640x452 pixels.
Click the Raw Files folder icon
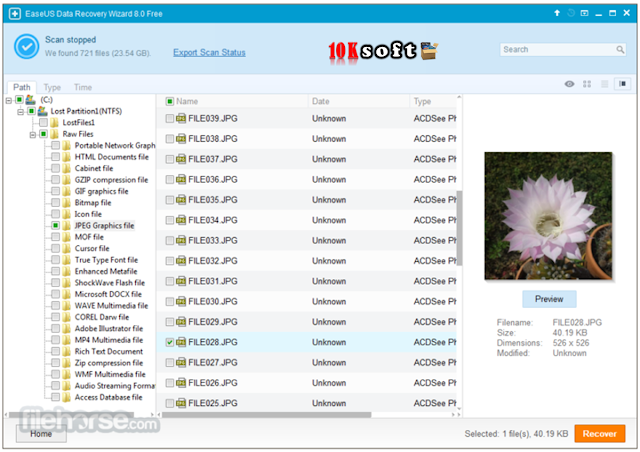(x=54, y=134)
